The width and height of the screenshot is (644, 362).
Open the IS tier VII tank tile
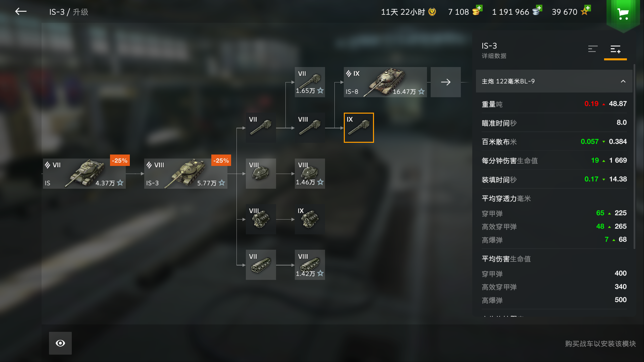coord(84,174)
